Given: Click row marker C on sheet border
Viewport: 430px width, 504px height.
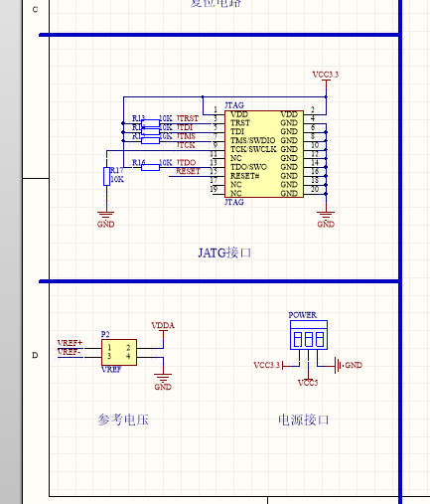Looking at the screenshot, I should [x=35, y=10].
